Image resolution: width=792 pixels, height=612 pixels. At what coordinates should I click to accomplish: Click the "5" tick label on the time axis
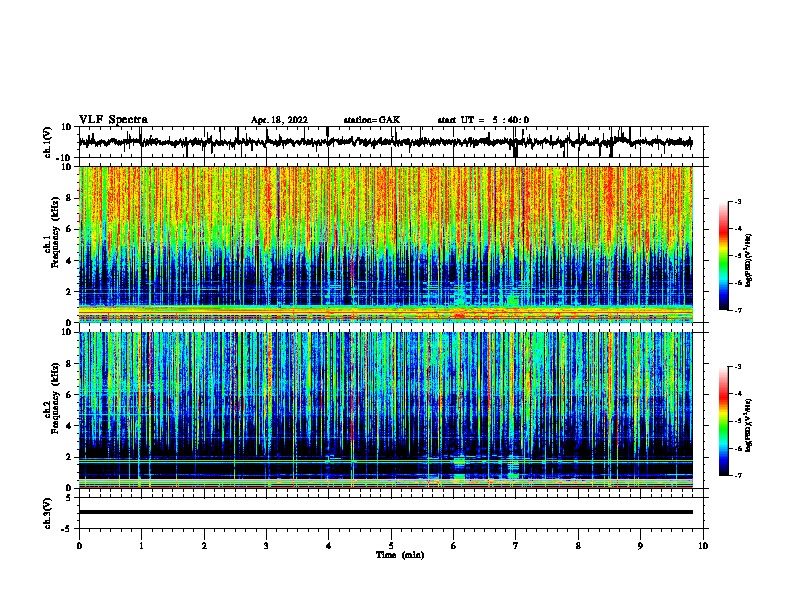pos(391,546)
